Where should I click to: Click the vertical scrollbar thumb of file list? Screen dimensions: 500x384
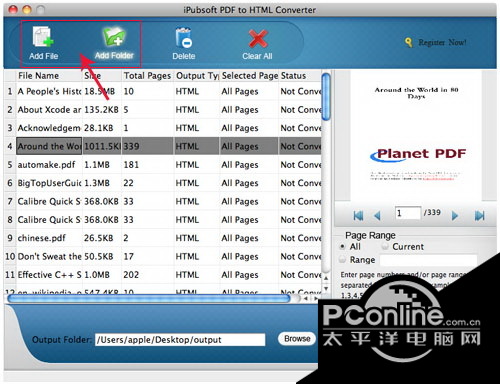click(x=326, y=97)
